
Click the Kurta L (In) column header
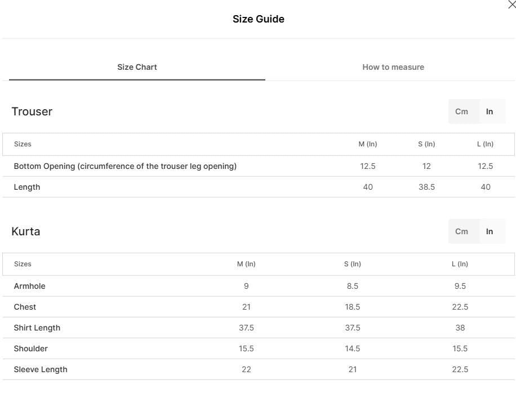(x=460, y=264)
